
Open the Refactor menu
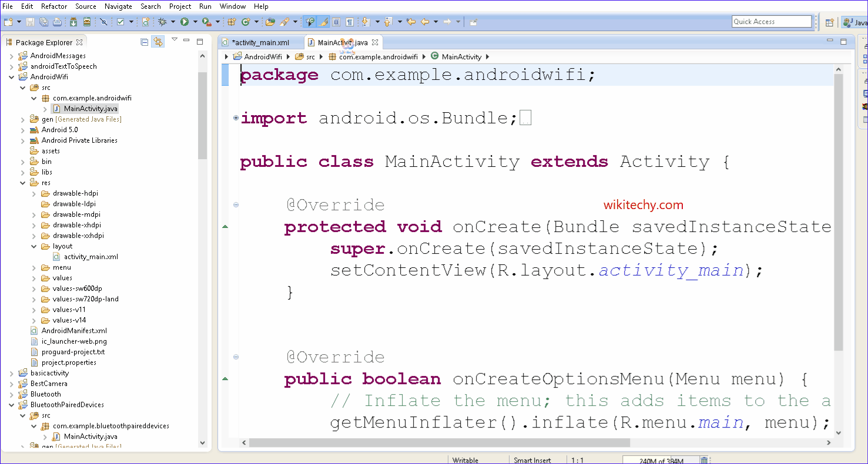[54, 6]
